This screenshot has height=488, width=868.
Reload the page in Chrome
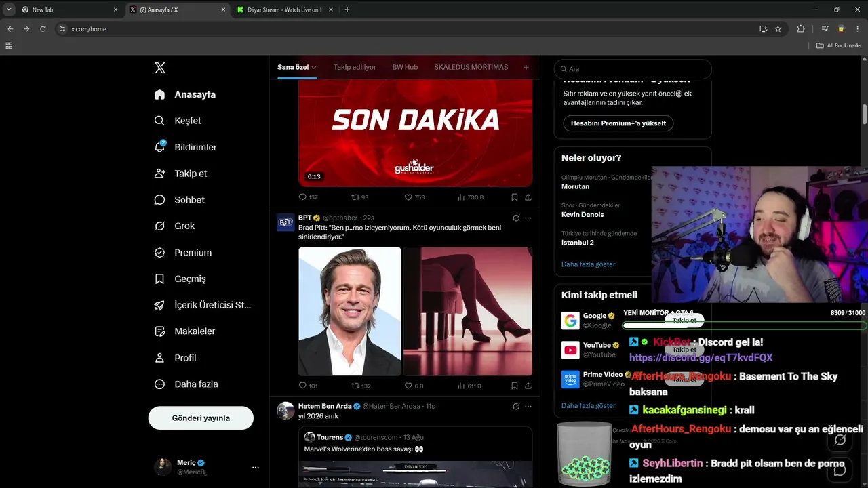[43, 29]
